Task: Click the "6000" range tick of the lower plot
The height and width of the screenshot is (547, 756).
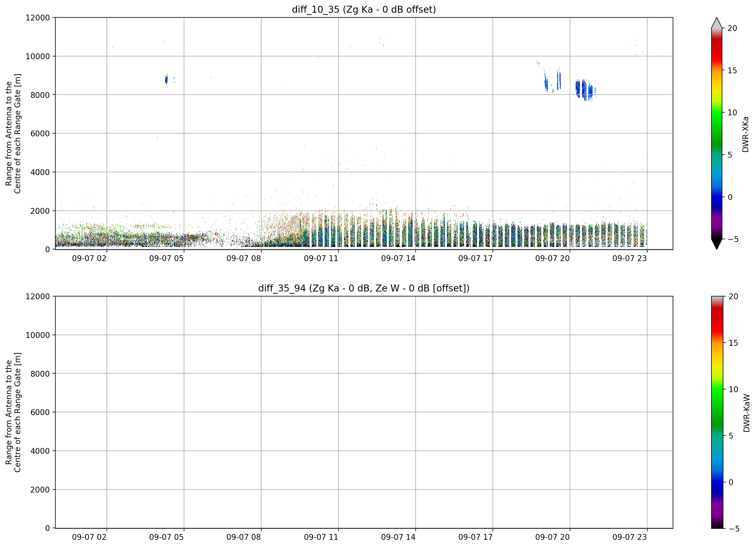Action: [x=40, y=412]
